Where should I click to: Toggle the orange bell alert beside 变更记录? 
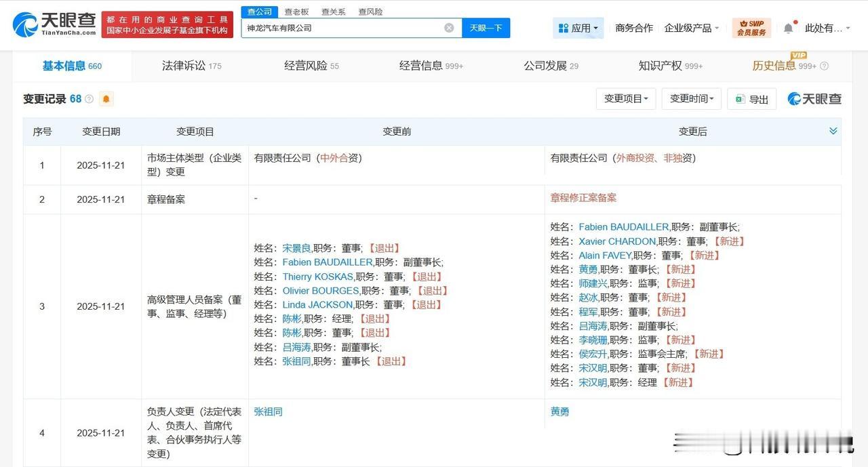[106, 99]
